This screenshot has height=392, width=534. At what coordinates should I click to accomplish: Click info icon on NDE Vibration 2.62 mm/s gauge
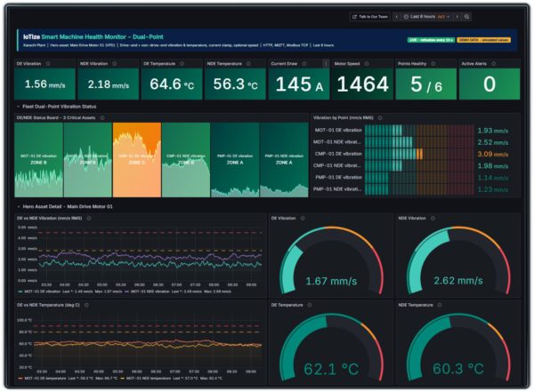[x=433, y=218]
